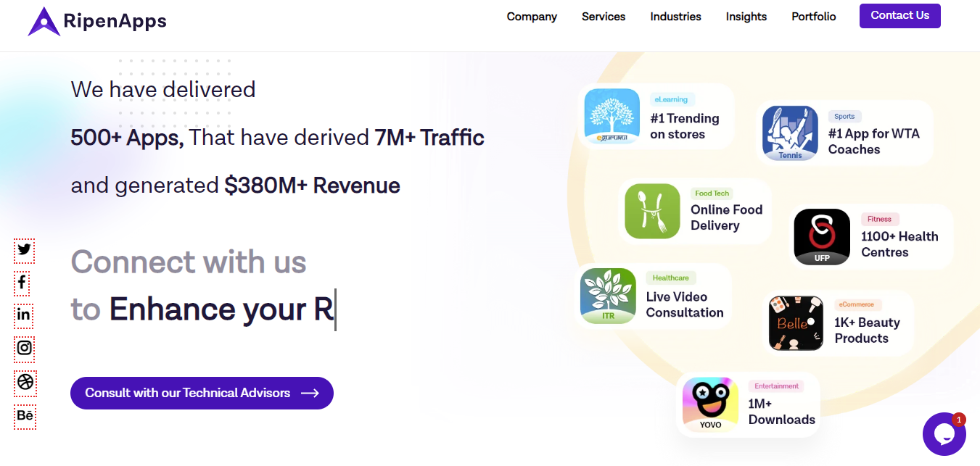Click the YOVO entertainment app icon

tap(710, 404)
